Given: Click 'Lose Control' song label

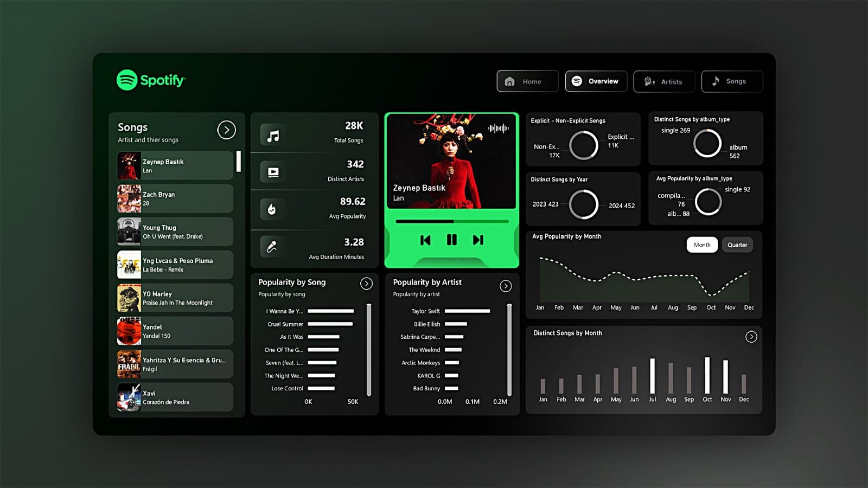Looking at the screenshot, I should 288,388.
